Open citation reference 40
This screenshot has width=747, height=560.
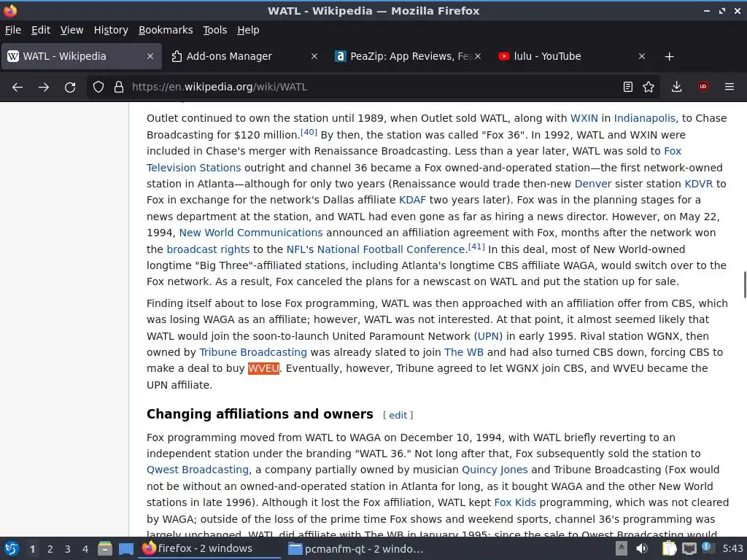[309, 132]
